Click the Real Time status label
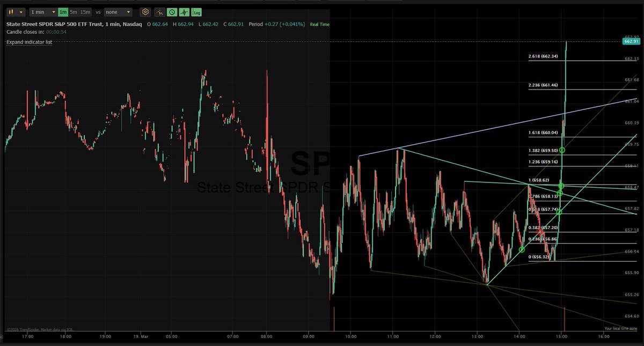 click(320, 24)
